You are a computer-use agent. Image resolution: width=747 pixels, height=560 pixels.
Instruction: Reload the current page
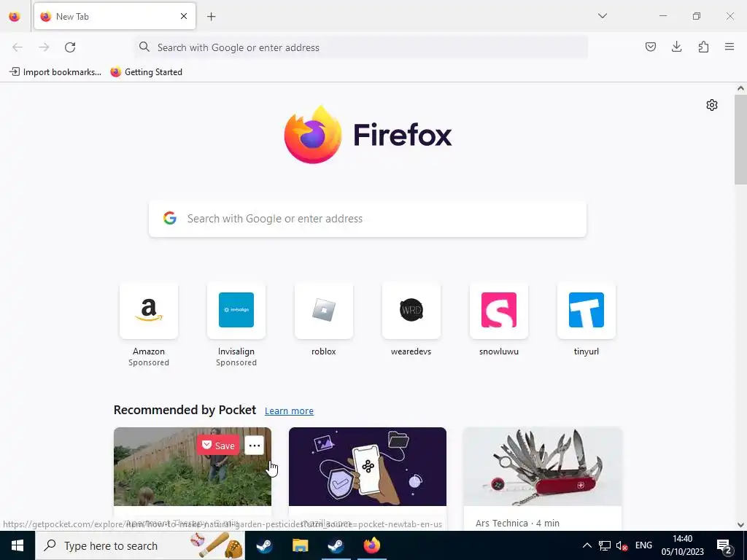(x=70, y=47)
